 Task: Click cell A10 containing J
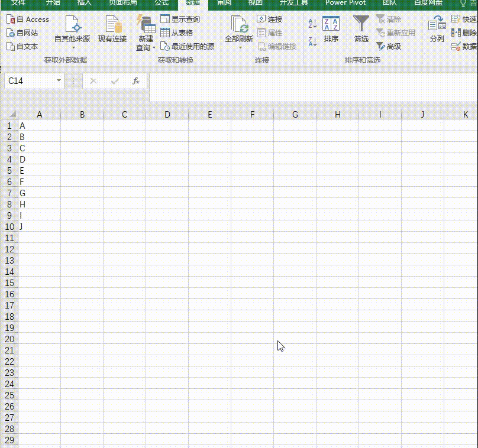tap(39, 227)
